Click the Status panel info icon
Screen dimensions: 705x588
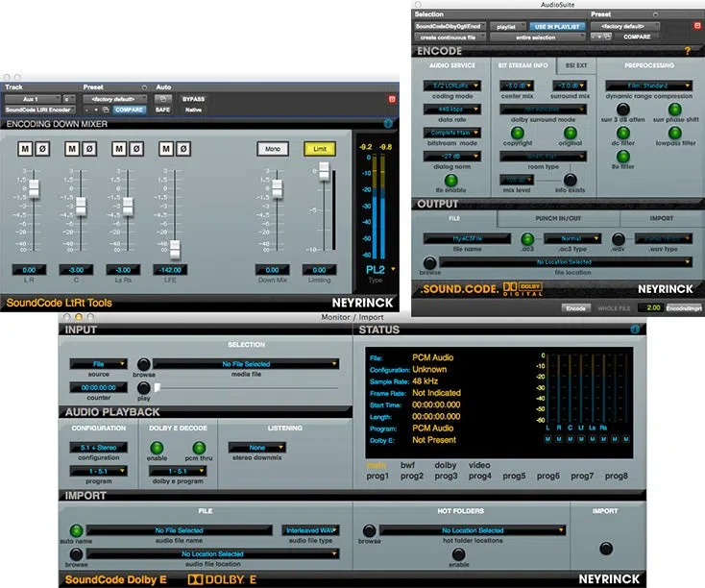(635, 330)
